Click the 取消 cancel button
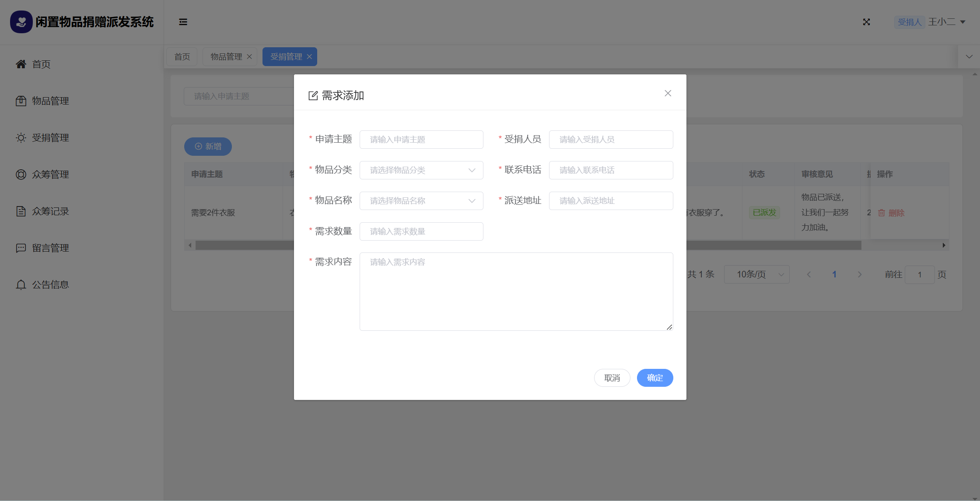Screen dimensions: 980x501 pyautogui.click(x=612, y=378)
